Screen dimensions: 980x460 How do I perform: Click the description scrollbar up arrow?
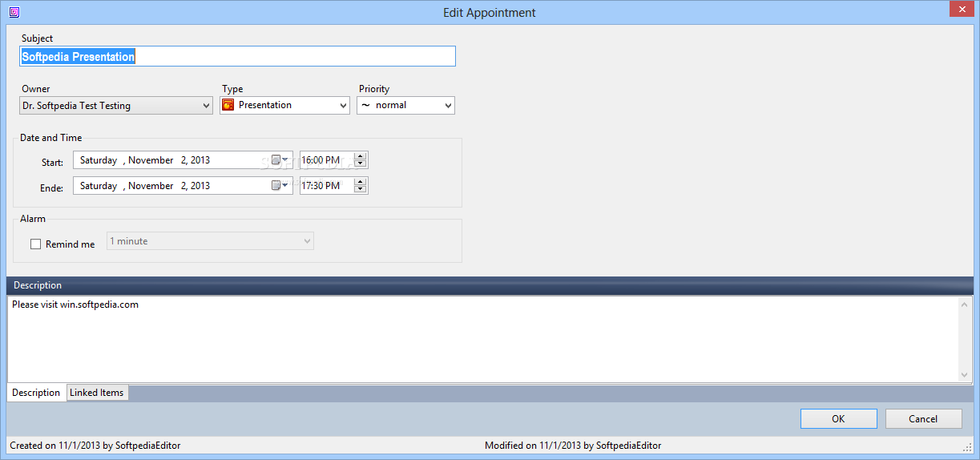[x=965, y=305]
